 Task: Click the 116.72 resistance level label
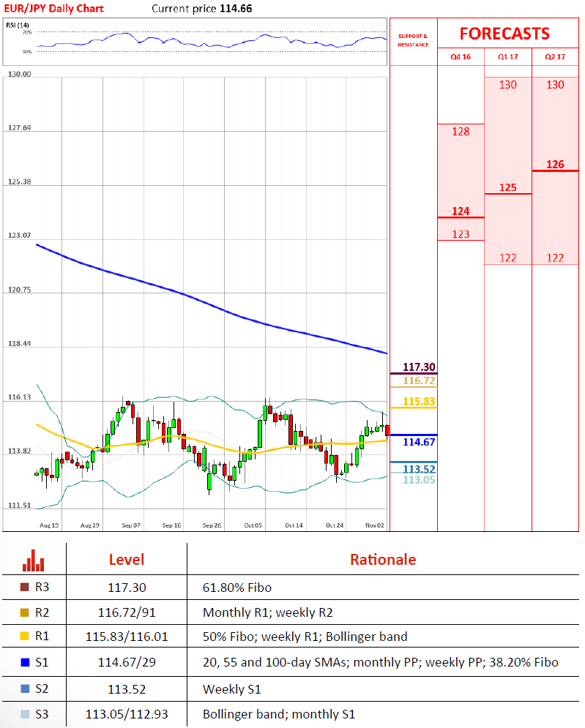(x=419, y=380)
